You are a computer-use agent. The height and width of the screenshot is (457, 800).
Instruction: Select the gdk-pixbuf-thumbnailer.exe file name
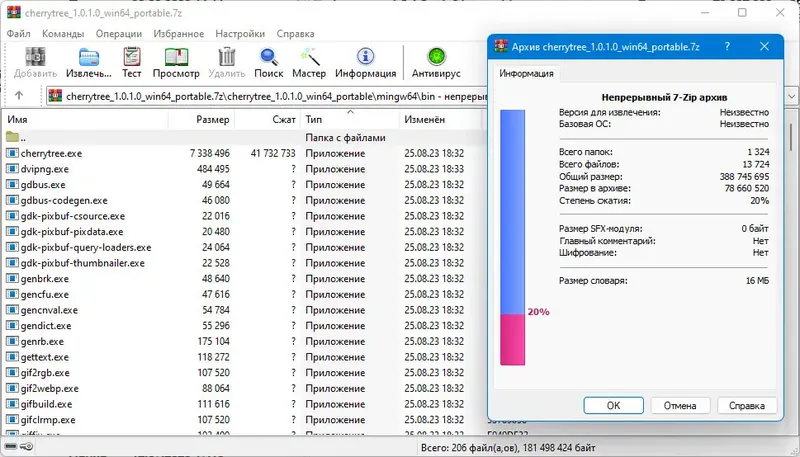[83, 263]
